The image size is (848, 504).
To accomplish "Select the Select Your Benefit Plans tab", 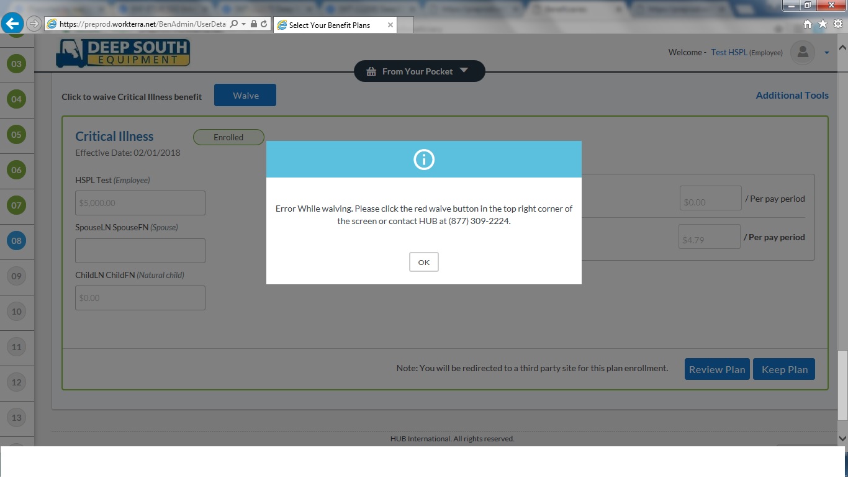I will point(329,25).
